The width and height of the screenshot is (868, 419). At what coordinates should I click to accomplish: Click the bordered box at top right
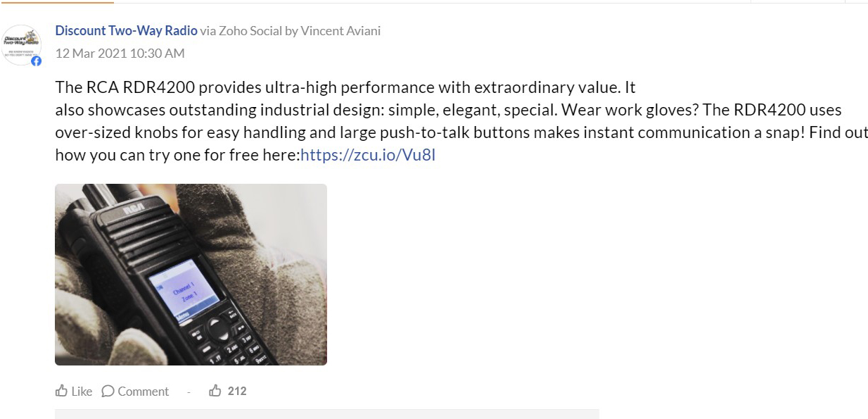(x=798, y=2)
